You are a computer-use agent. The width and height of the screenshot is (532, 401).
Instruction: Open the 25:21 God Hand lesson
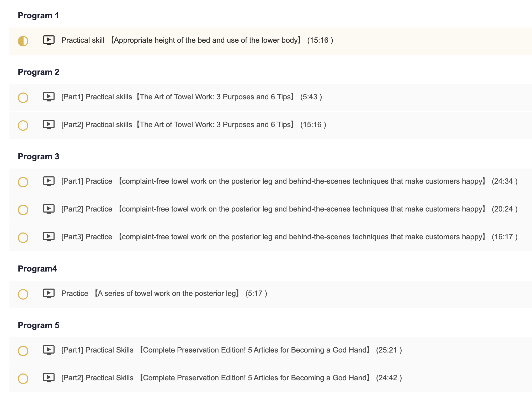pyautogui.click(x=232, y=350)
